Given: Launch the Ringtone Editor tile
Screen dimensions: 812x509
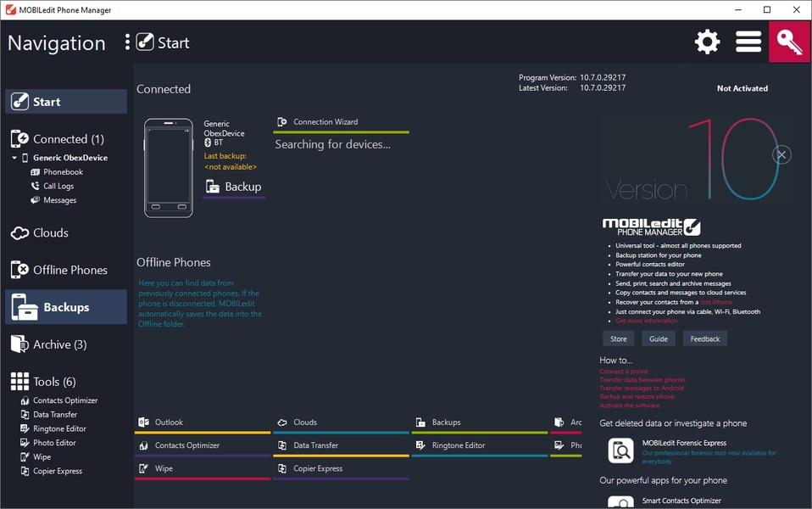Looking at the screenshot, I should click(458, 445).
